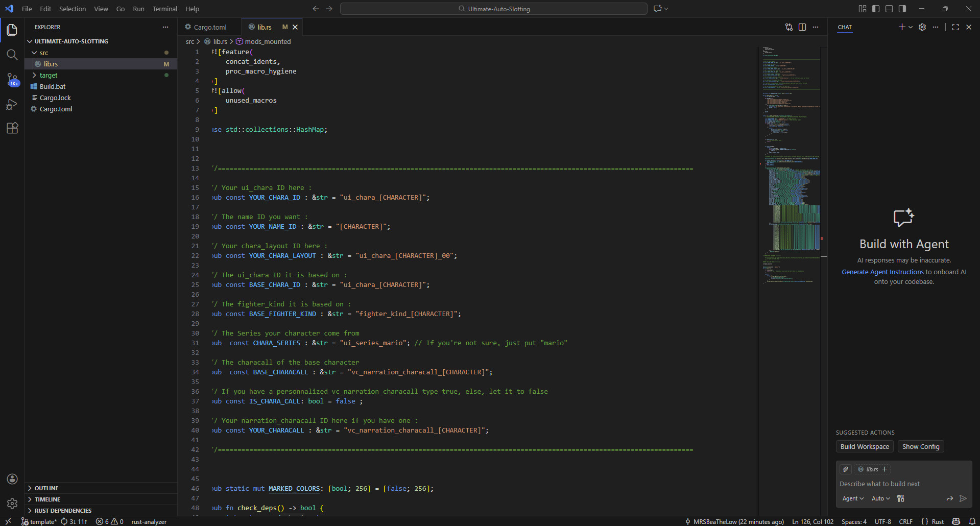Switch to the Cargo.toml editor tab

tap(209, 27)
